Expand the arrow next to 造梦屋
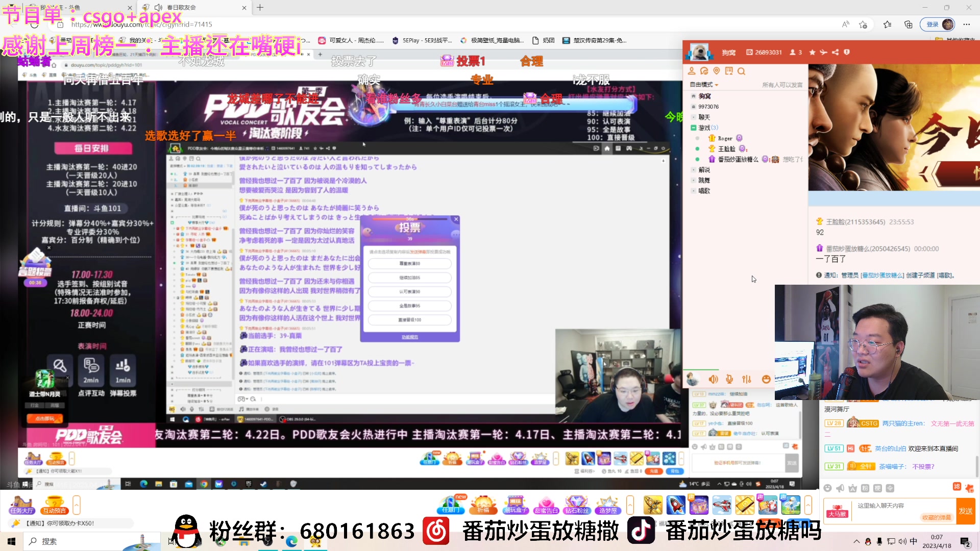 (x=630, y=506)
